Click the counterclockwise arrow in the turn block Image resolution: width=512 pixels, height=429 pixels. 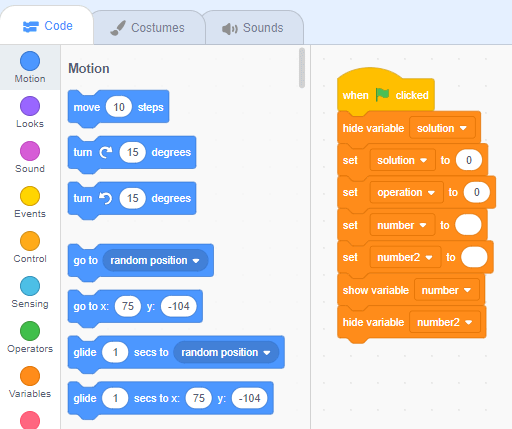point(106,198)
